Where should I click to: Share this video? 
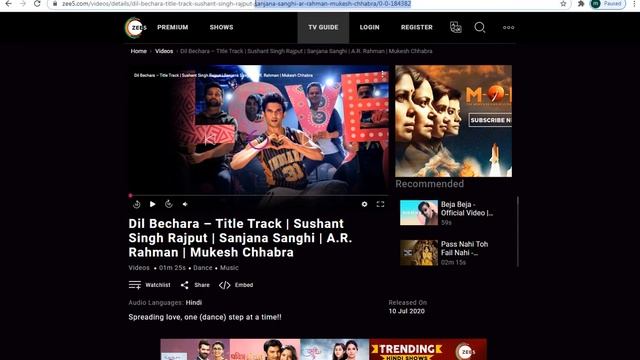point(195,285)
